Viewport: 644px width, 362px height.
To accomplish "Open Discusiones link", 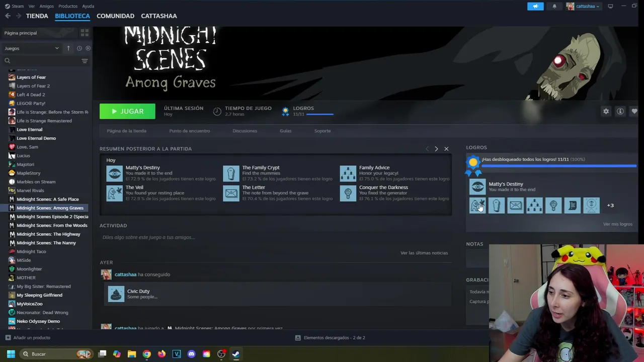I will pyautogui.click(x=245, y=131).
